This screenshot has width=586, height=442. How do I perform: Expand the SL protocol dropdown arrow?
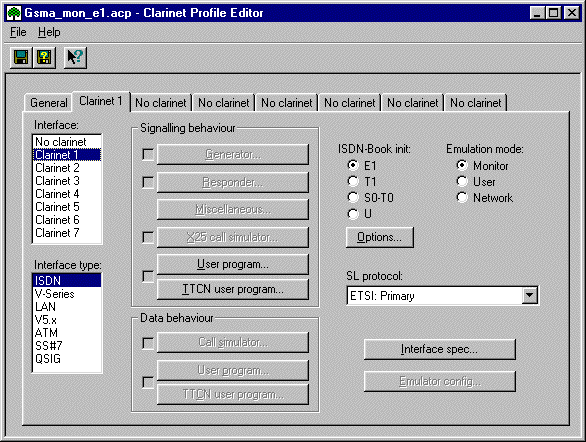coord(529,296)
